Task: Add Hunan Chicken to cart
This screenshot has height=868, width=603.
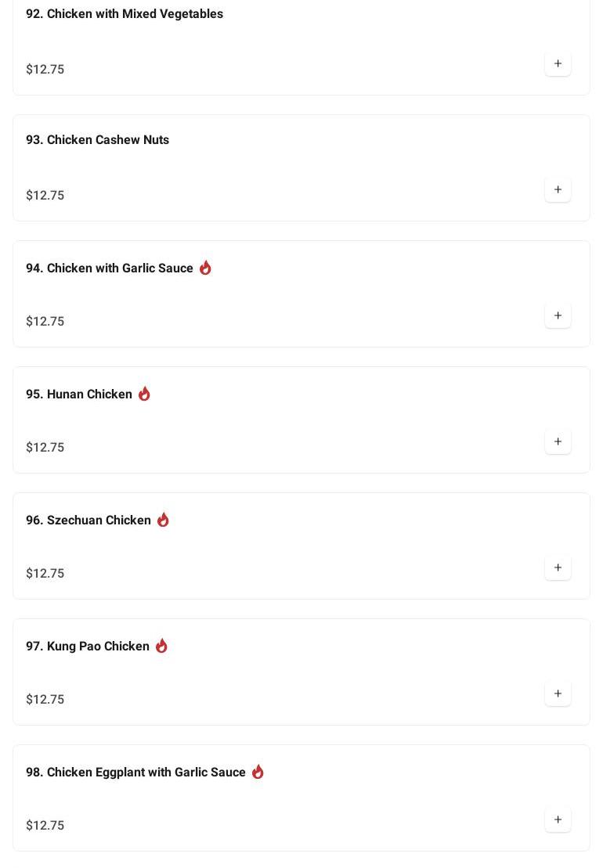Action: tap(558, 441)
